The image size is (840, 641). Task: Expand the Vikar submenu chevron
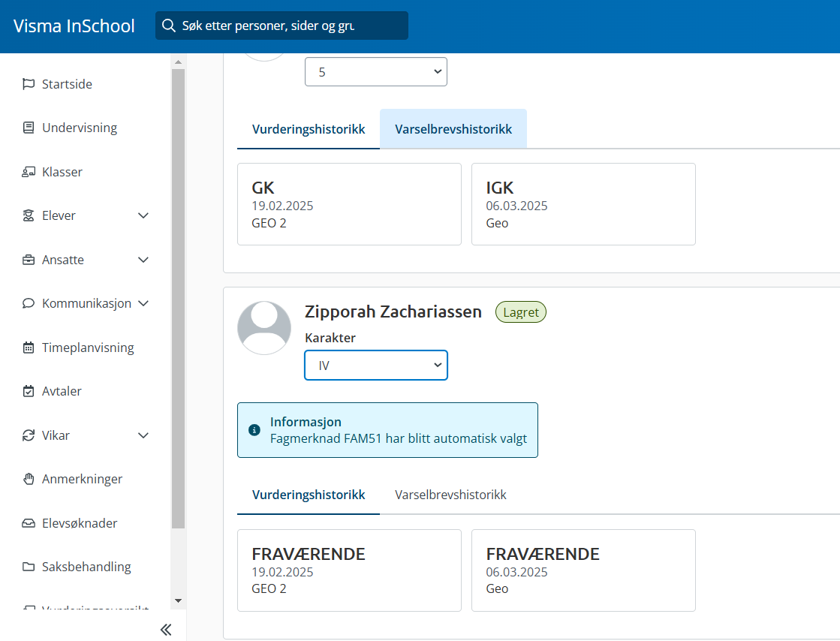tap(143, 435)
